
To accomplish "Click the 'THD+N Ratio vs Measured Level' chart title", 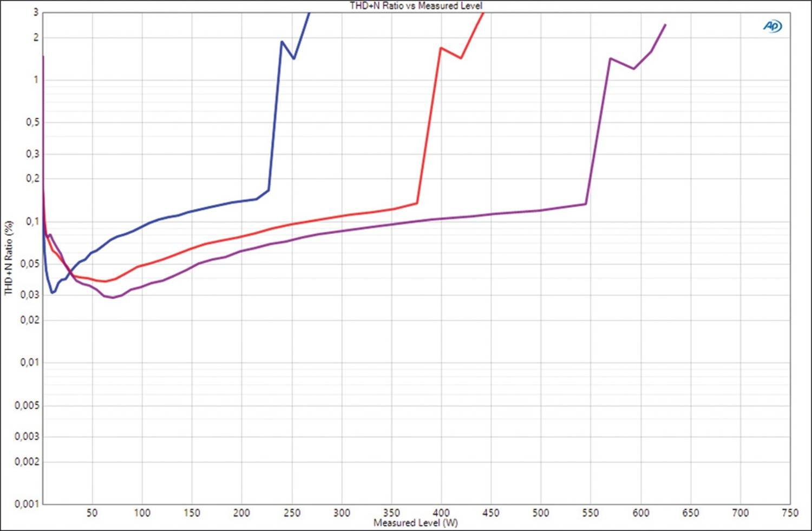I will pyautogui.click(x=416, y=5).
